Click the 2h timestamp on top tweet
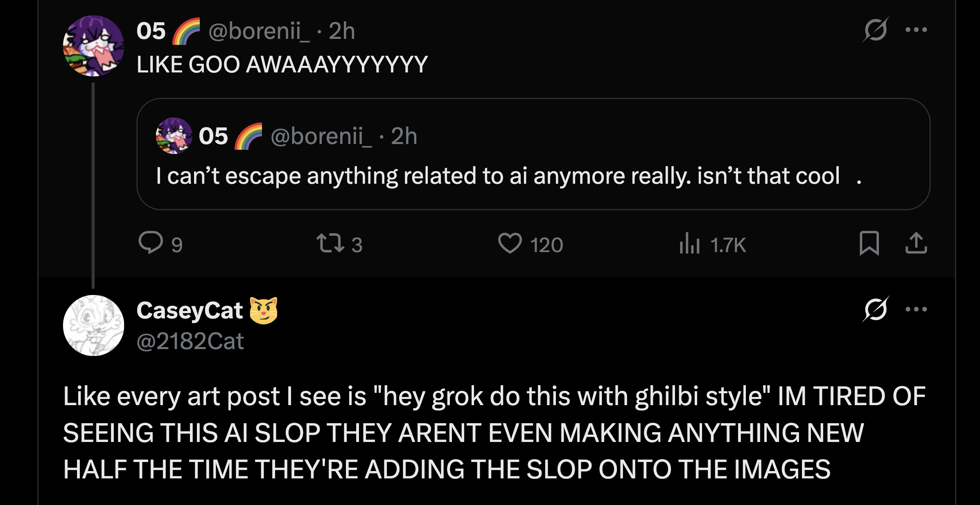980x505 pixels. coord(342,31)
